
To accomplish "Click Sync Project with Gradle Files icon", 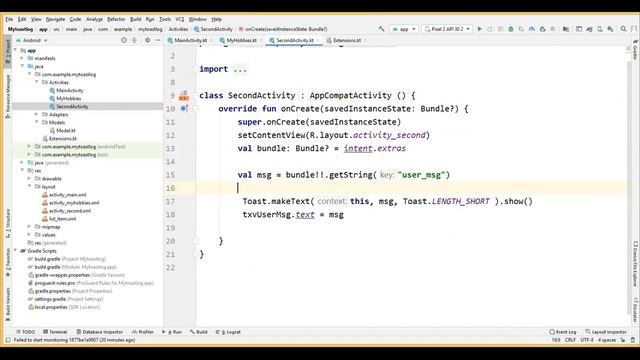I will pyautogui.click(x=589, y=29).
